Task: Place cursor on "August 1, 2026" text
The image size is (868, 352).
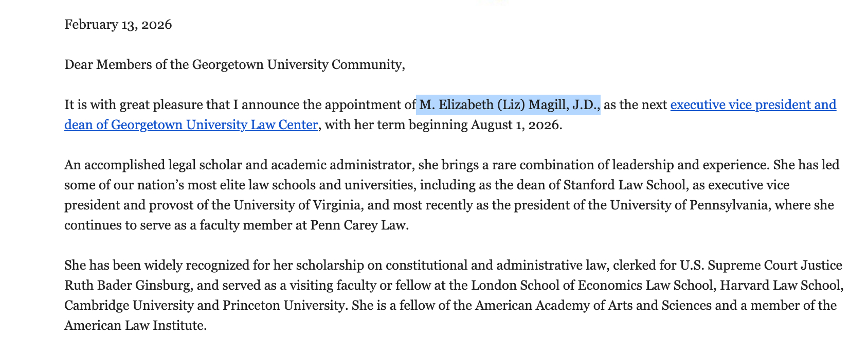Action: tap(515, 125)
